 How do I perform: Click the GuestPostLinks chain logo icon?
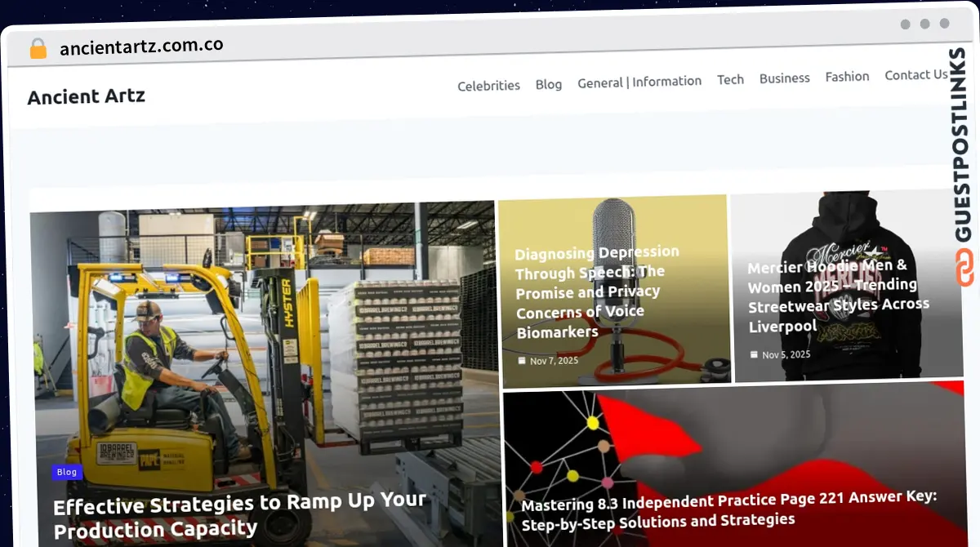965,269
